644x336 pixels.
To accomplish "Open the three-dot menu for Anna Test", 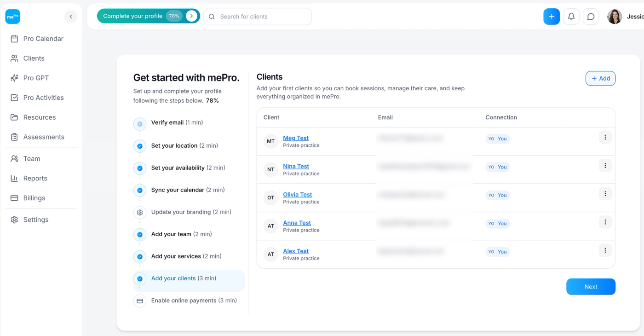I will click(605, 222).
